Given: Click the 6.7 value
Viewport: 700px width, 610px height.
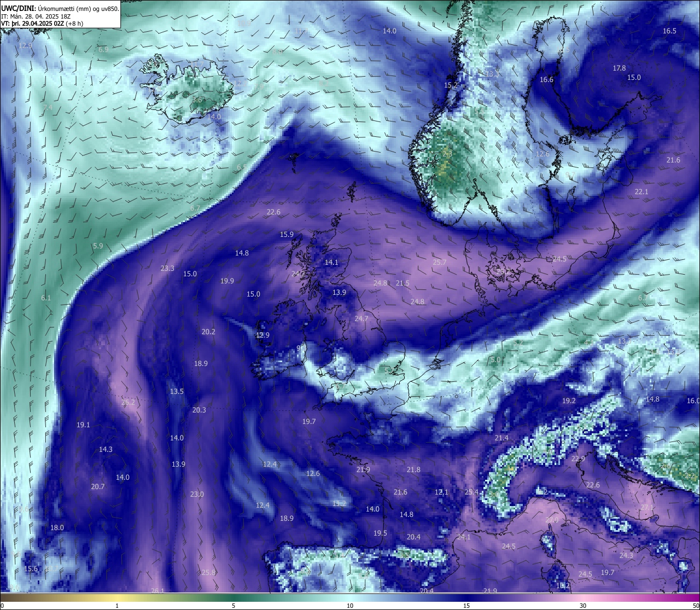Looking at the screenshot, I should (x=195, y=208).
